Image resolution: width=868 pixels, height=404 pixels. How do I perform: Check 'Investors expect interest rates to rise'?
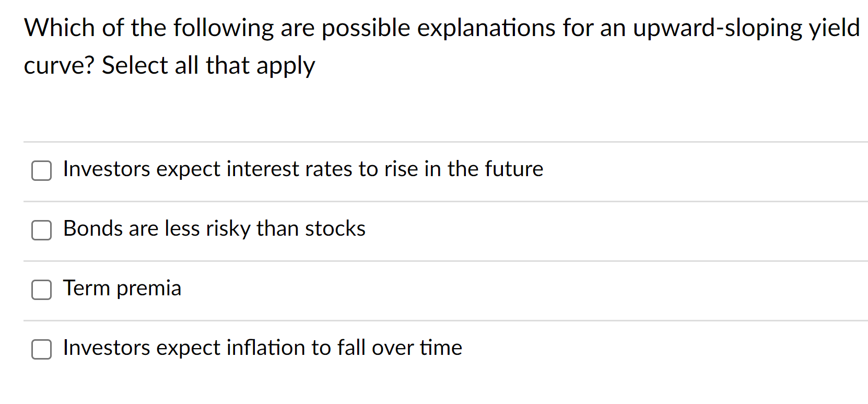pos(41,170)
